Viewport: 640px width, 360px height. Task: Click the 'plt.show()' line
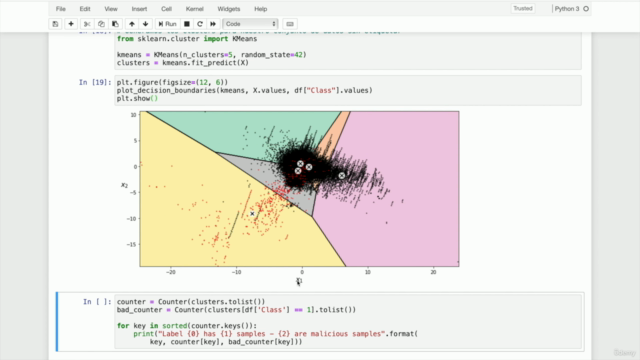tap(137, 99)
